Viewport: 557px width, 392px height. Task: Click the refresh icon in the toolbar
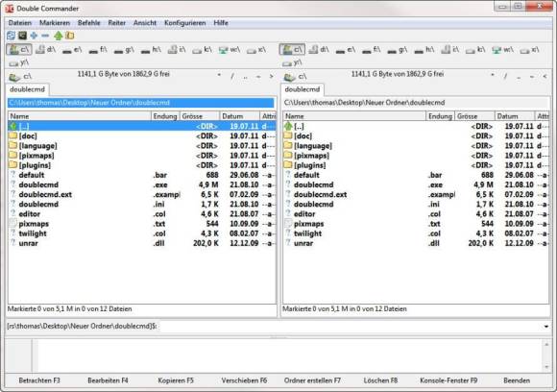11,36
